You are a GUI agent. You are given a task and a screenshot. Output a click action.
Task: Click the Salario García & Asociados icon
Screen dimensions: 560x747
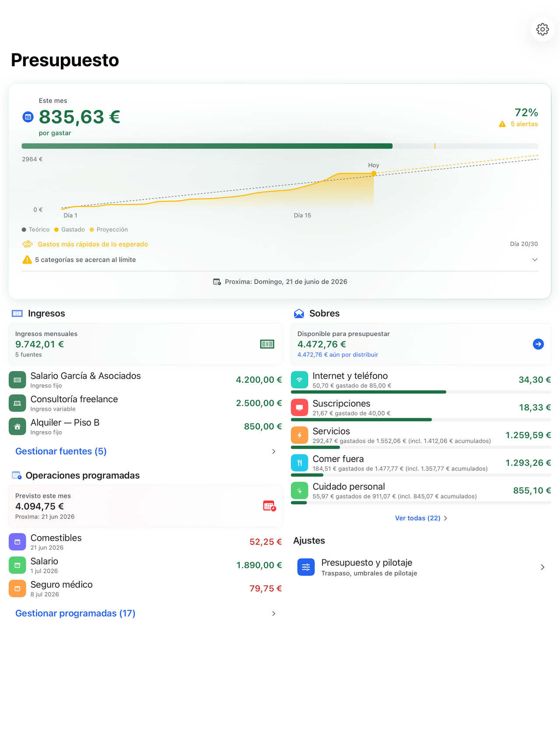(17, 380)
